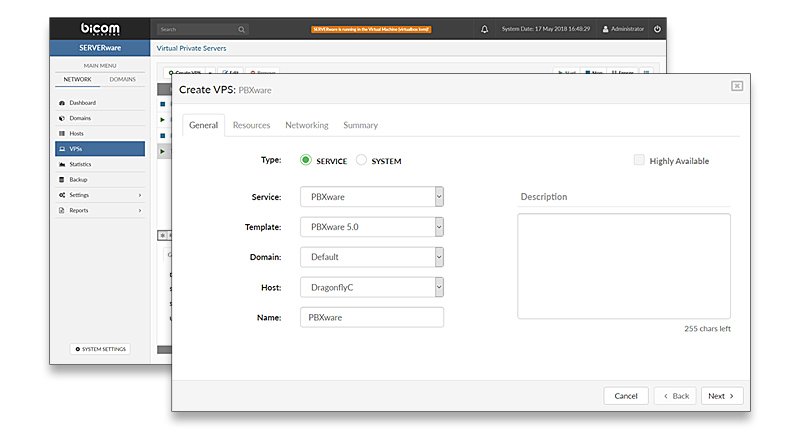The image size is (800, 435).
Task: Click the VPSs laptop icon
Action: (x=62, y=149)
